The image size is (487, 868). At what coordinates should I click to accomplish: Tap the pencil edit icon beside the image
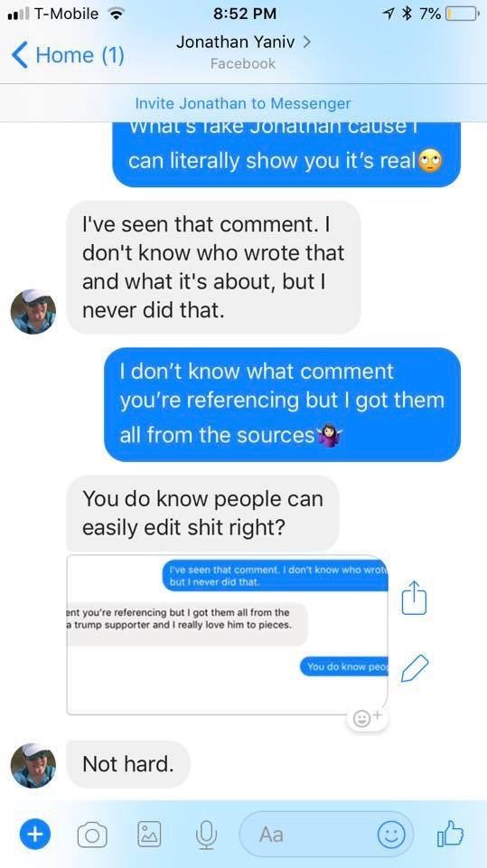pos(415,667)
